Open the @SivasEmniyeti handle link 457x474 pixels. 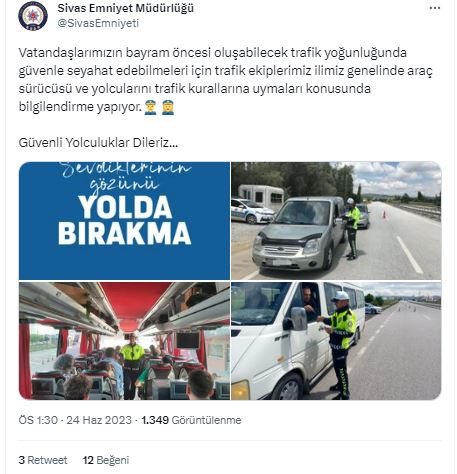click(x=98, y=23)
